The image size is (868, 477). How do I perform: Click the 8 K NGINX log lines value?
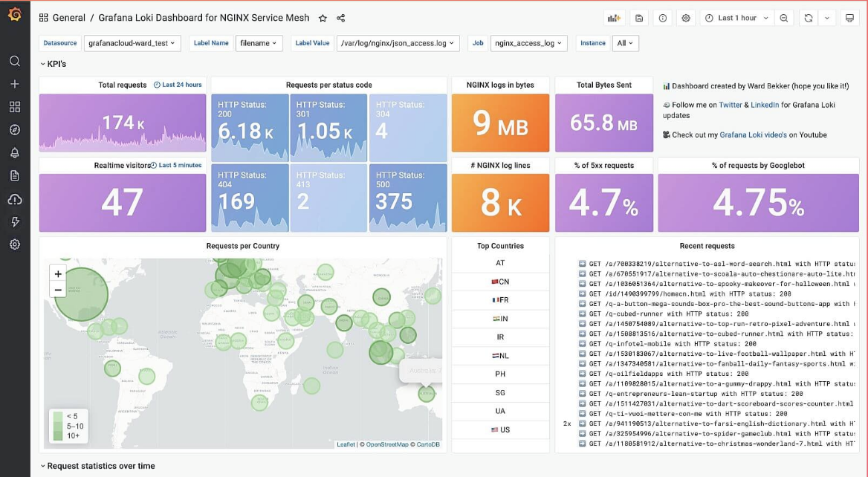click(x=501, y=203)
